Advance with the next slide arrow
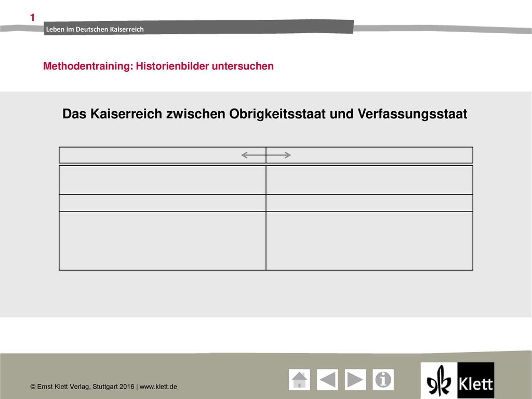This screenshot has width=532, height=399. (x=355, y=380)
